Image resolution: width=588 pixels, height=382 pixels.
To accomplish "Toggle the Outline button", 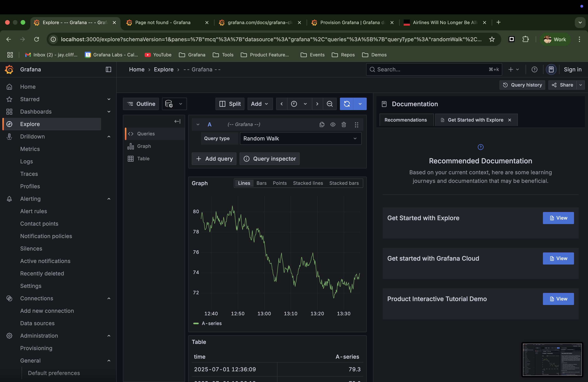I will (141, 104).
